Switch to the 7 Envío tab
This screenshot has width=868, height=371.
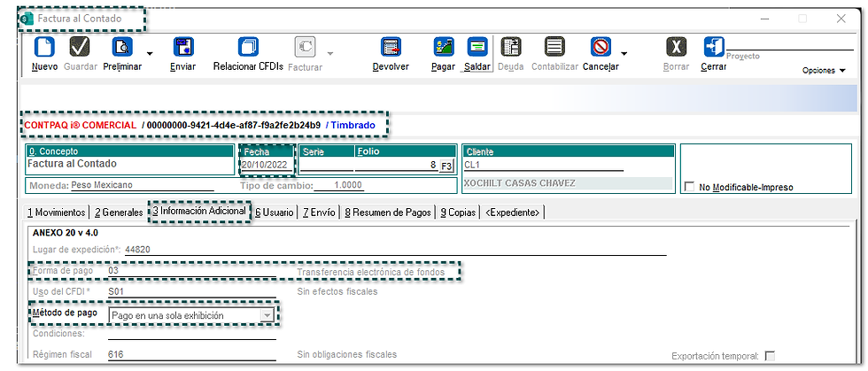point(319,213)
